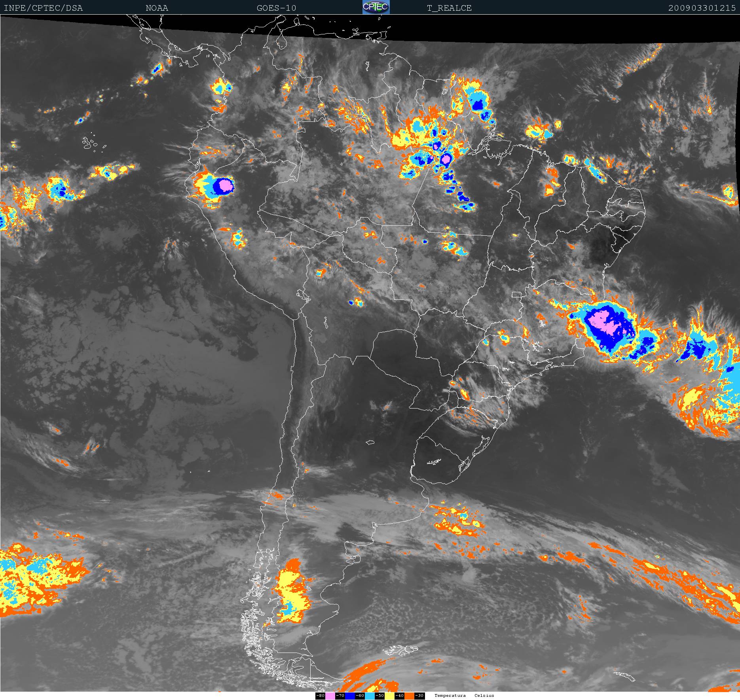Click the 200903301215 timestamp
Screen dimensions: 740x700
pos(702,8)
